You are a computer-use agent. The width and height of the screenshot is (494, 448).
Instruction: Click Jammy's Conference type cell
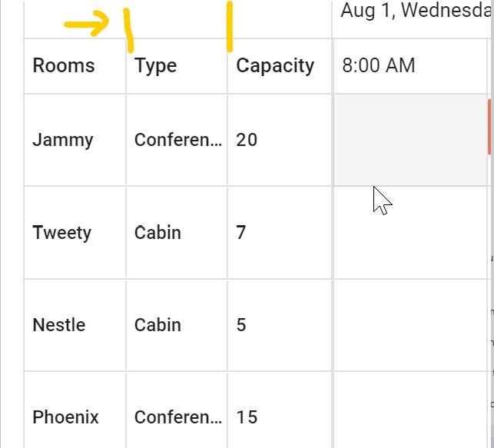coord(177,140)
